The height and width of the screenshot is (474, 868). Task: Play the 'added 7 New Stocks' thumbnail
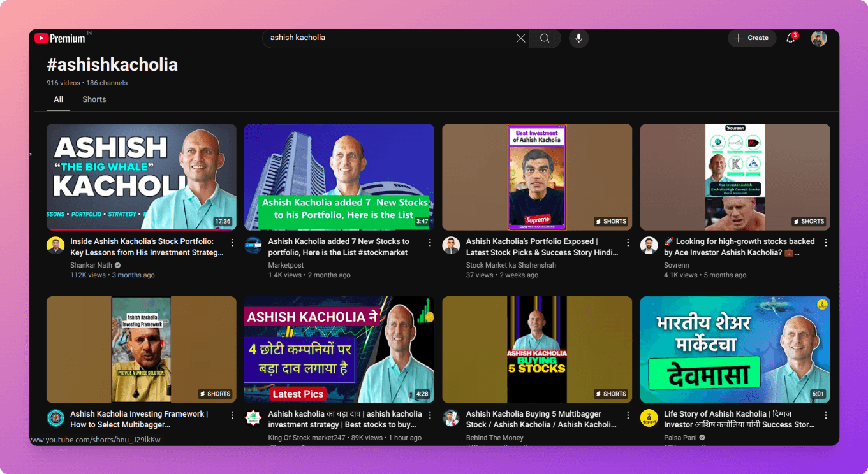339,176
